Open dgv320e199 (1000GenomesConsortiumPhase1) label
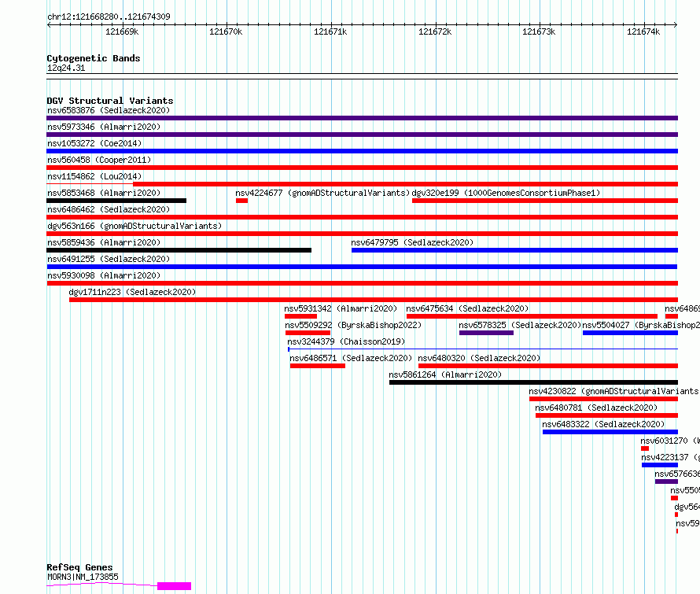The height and width of the screenshot is (594, 700). 506,193
